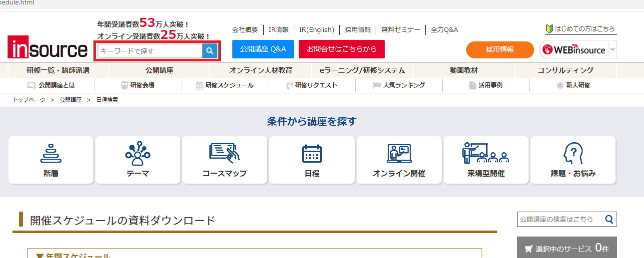Open the eラーニング/研修システム menu
Viewport: 644px width, 258px height.
pos(362,70)
